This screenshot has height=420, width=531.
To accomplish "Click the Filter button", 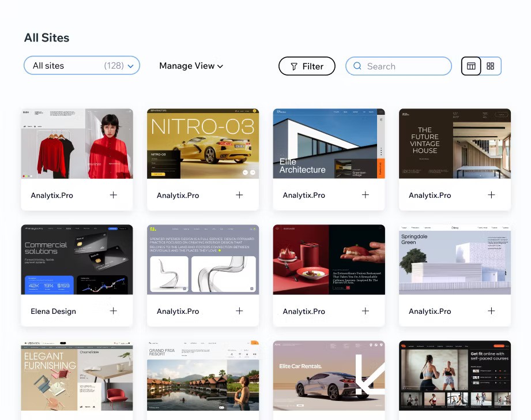I will (x=307, y=66).
